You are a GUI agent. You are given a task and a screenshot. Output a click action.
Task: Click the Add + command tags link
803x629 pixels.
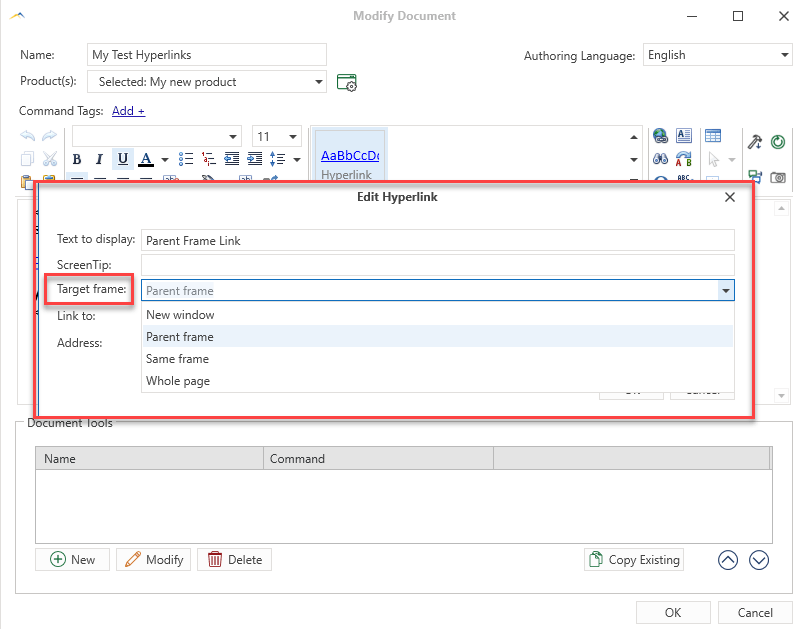click(x=127, y=110)
